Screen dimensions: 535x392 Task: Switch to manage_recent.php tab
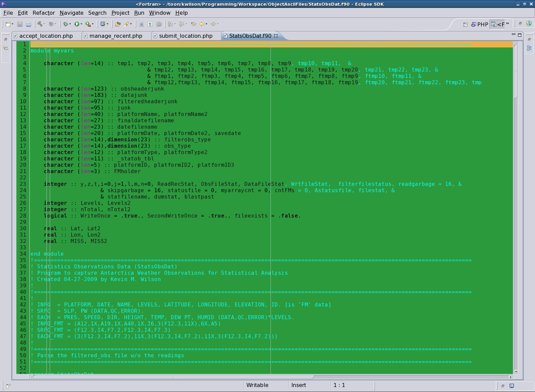[116, 36]
